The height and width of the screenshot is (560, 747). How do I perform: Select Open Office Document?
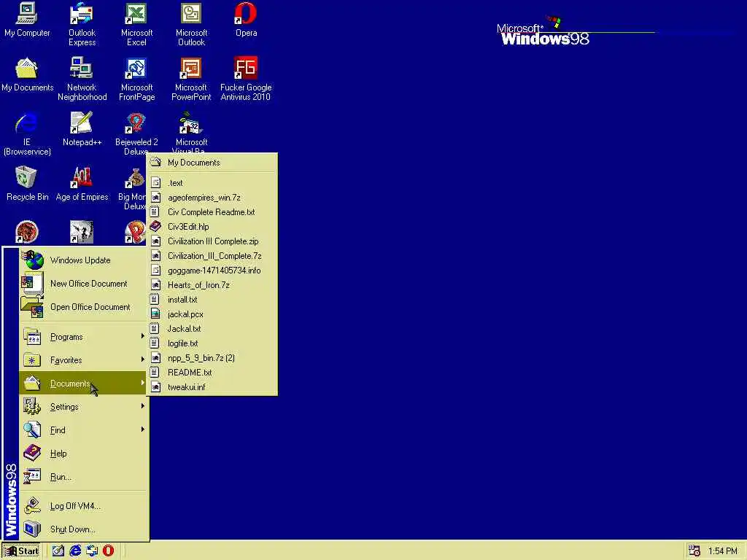pos(83,307)
